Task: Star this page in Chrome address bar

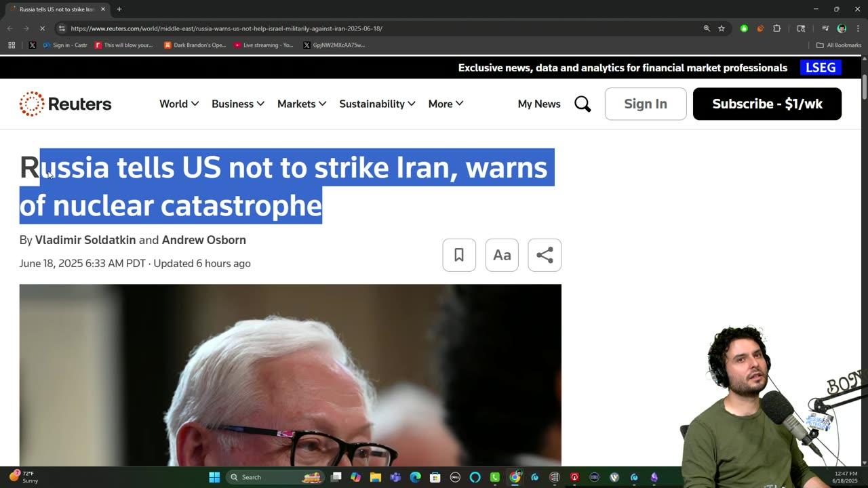Action: click(722, 28)
